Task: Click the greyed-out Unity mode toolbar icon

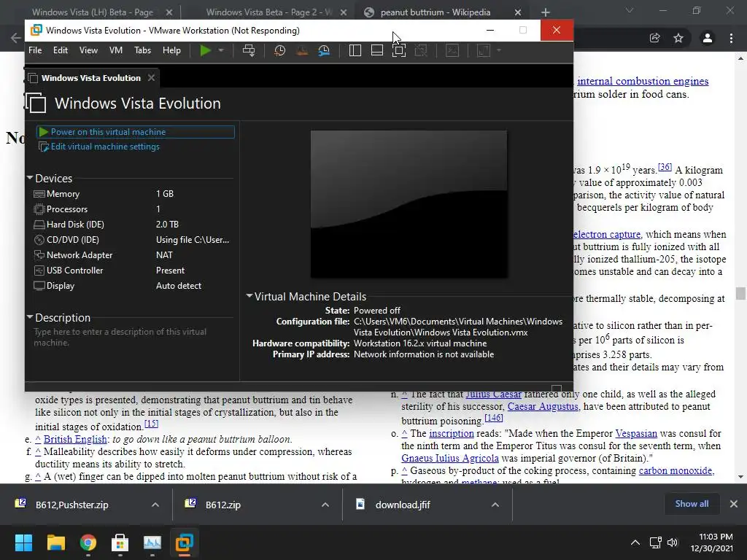Action: [421, 50]
